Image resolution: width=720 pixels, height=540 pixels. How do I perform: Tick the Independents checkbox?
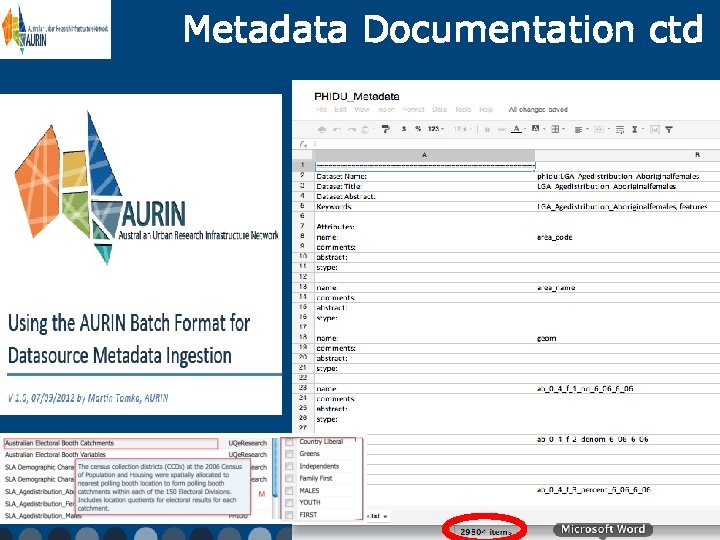[289, 467]
